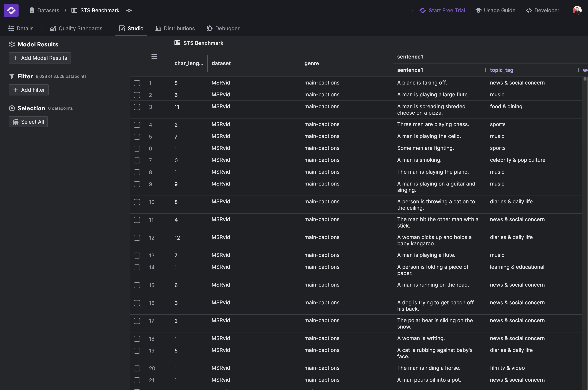Click the Model Results asterisk icon
588x390 pixels.
pyautogui.click(x=12, y=44)
